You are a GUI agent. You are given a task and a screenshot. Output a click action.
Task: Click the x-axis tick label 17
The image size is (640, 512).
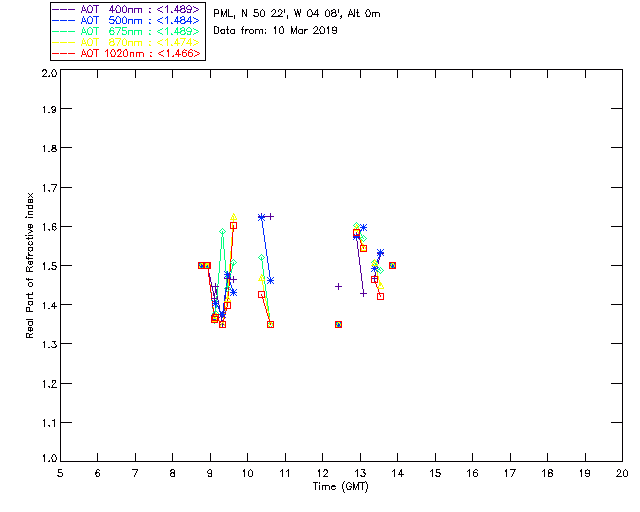[x=510, y=474]
